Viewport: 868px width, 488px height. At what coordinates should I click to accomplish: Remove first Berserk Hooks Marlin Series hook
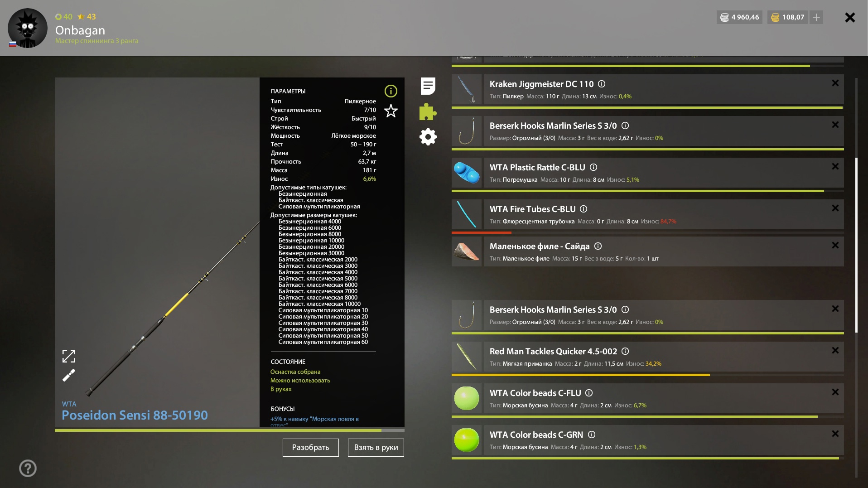(x=835, y=125)
